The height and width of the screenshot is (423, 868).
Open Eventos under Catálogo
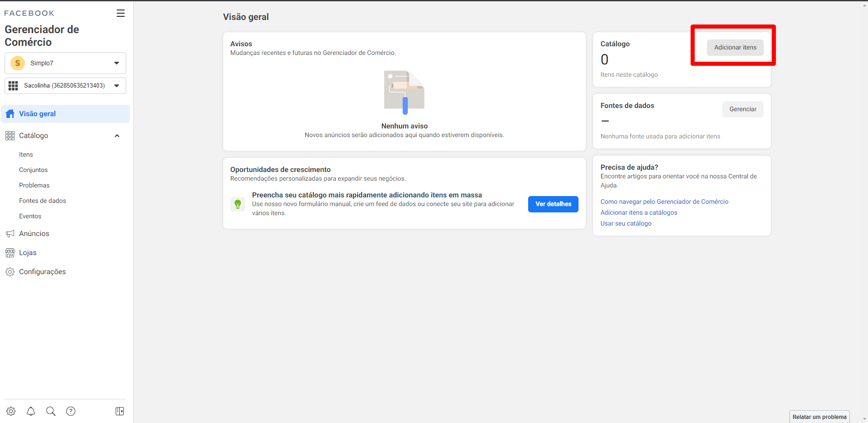point(30,216)
